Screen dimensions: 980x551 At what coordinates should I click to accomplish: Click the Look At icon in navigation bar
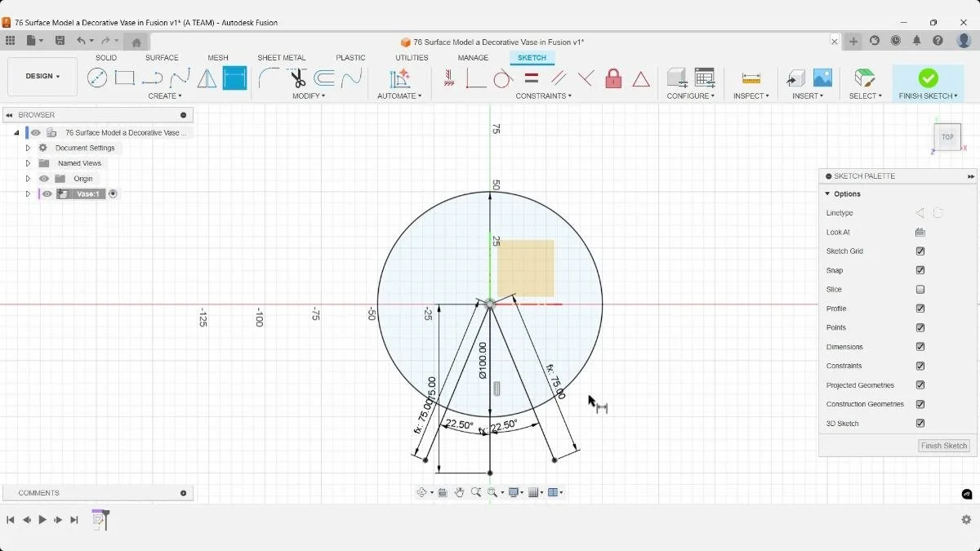pyautogui.click(x=443, y=492)
